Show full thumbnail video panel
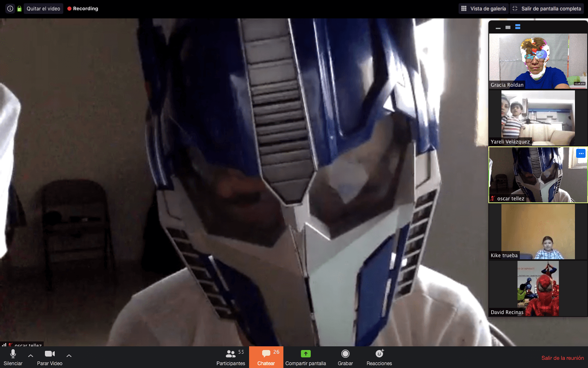This screenshot has height=368, width=588. coord(518,27)
